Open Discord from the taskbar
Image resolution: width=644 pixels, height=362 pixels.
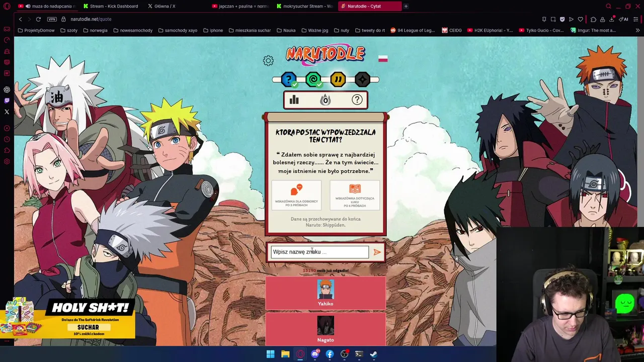point(315,354)
